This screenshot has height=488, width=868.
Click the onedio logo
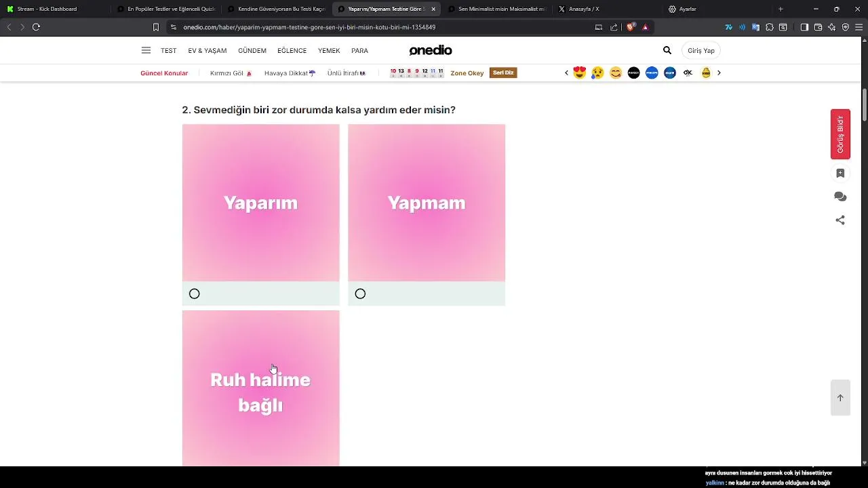click(431, 50)
